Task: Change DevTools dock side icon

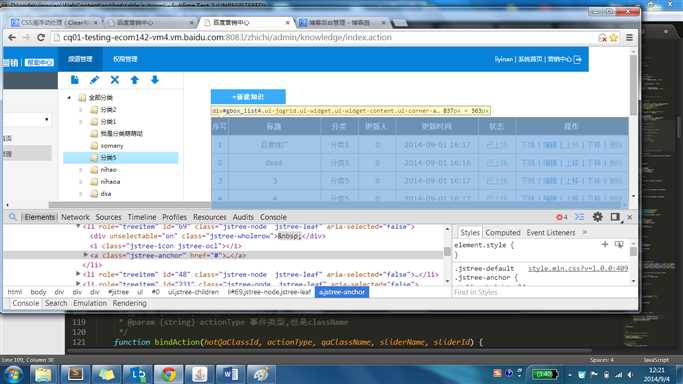Action: tap(615, 217)
